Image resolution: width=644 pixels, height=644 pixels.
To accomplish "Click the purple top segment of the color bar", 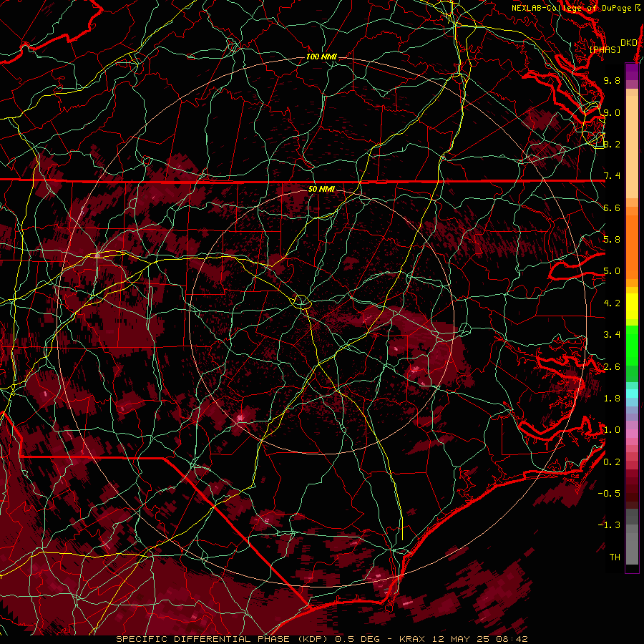I will pos(632,72).
